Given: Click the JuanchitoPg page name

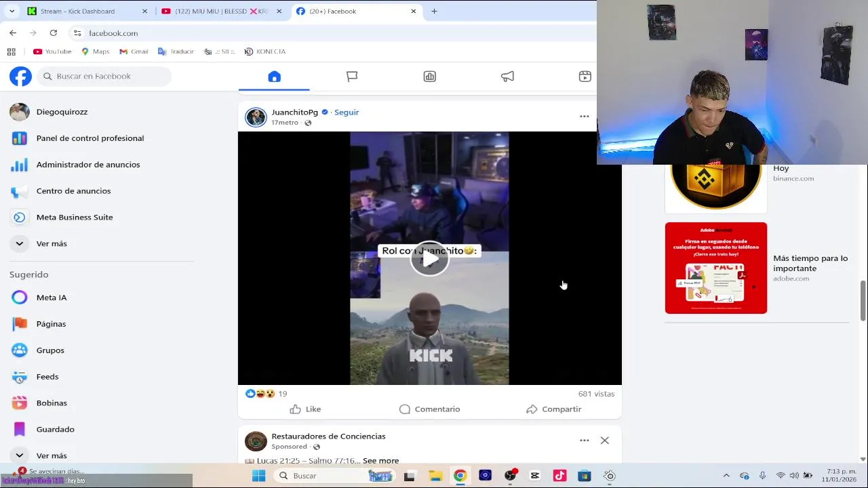Looking at the screenshot, I should [x=294, y=113].
